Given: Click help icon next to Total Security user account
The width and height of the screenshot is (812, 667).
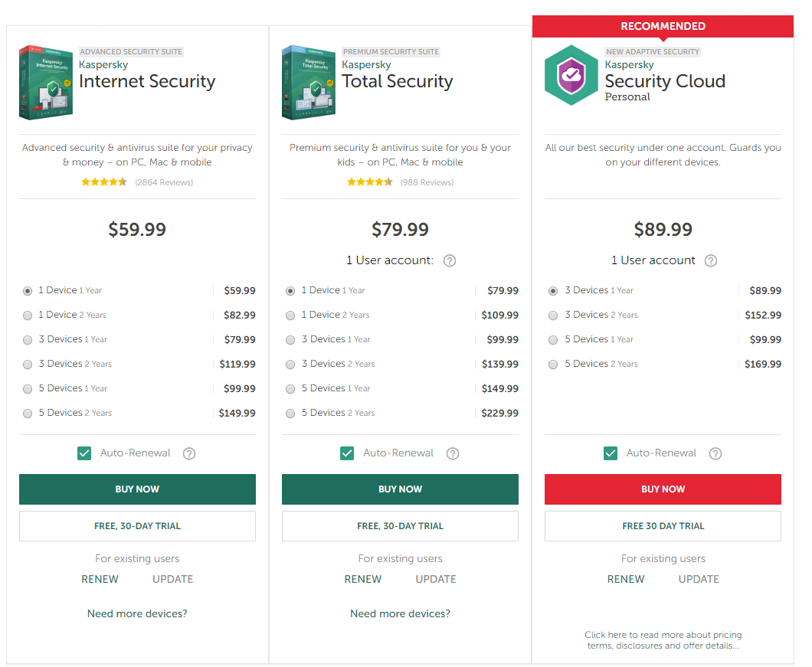Looking at the screenshot, I should coord(450,260).
